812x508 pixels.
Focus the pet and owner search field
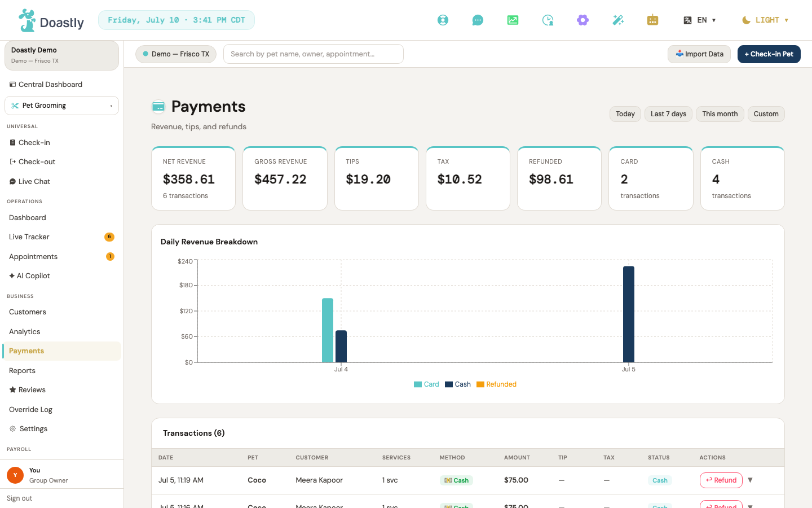tap(314, 54)
